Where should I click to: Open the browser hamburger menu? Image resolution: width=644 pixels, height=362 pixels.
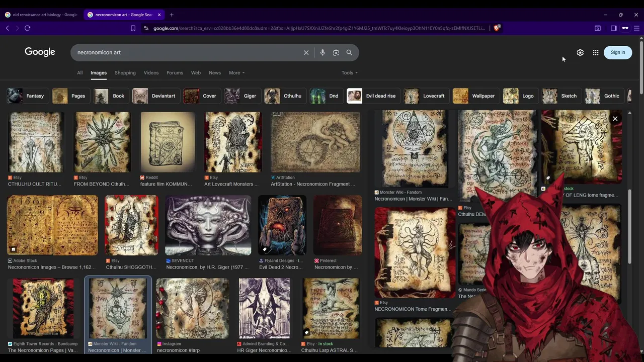636,28
